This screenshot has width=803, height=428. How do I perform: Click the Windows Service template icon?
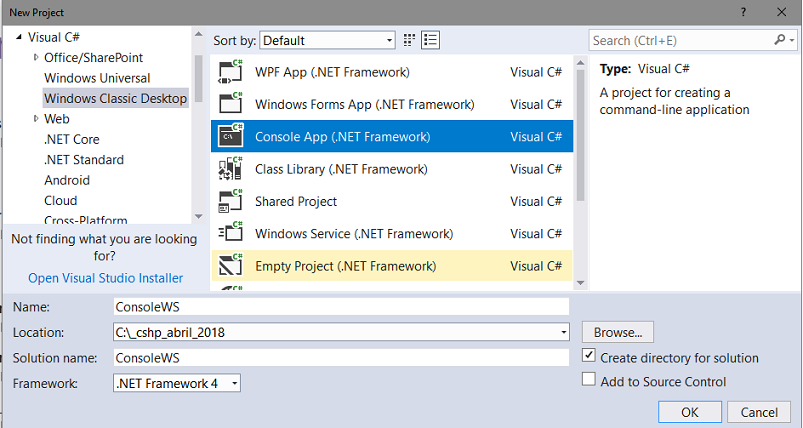click(231, 233)
